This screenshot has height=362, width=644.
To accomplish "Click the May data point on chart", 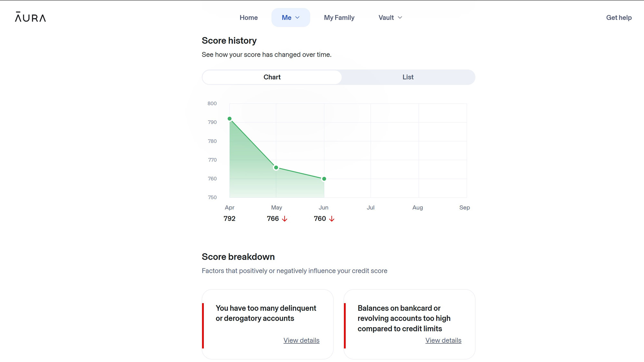I will click(276, 168).
